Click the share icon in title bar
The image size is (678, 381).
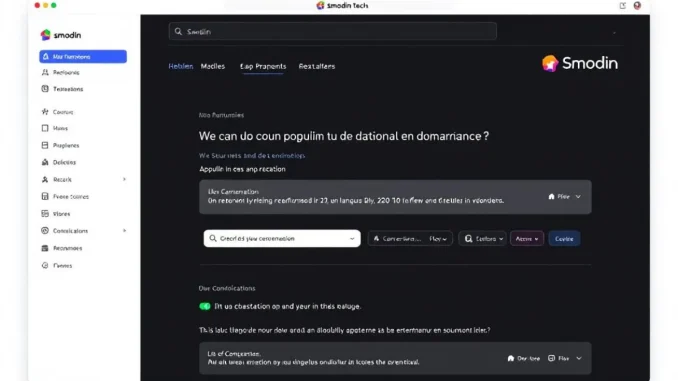point(623,6)
